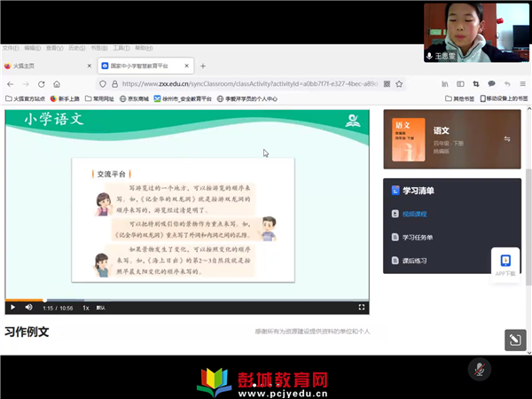The width and height of the screenshot is (532, 399).
Task: Open the library icon in toolbar
Action: pyautogui.click(x=445, y=84)
